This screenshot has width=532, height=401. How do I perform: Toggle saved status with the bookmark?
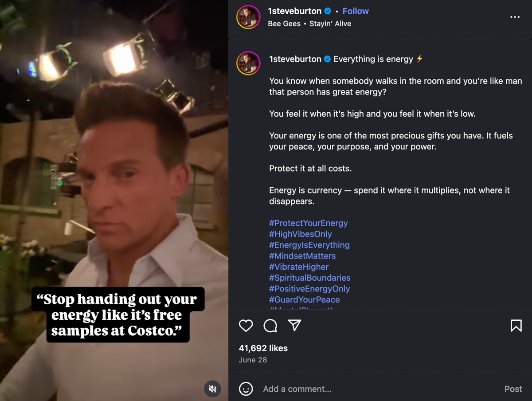coord(516,326)
